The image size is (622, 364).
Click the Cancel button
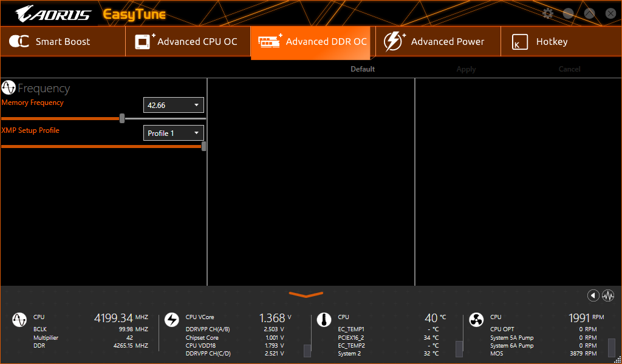pos(569,69)
